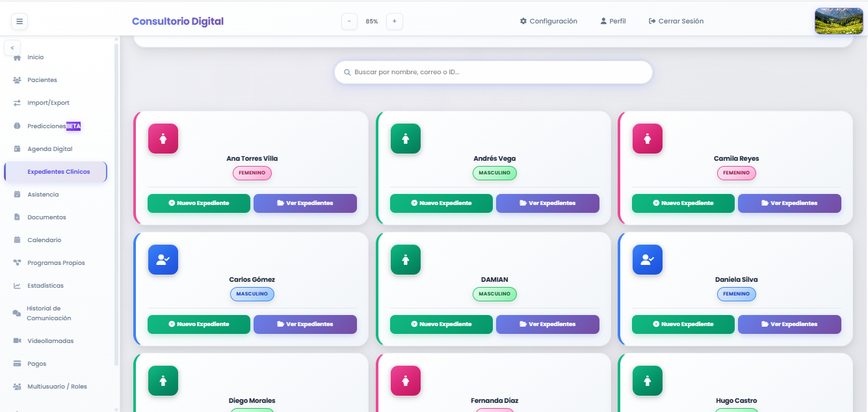
Task: Click DAMIAN's green avatar icon
Action: coord(406,260)
